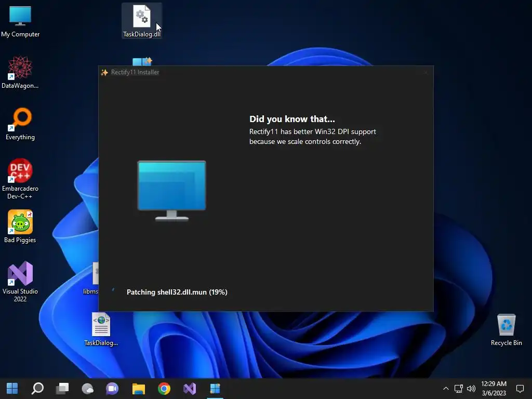Launch Google Chrome from taskbar
The width and height of the screenshot is (532, 399).
point(164,389)
